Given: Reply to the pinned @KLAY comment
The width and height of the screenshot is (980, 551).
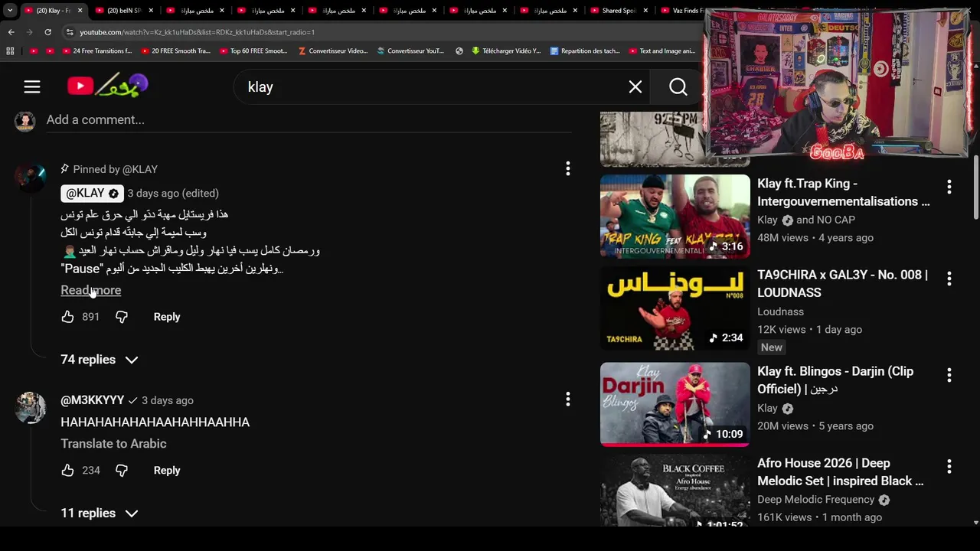Looking at the screenshot, I should coord(166,317).
